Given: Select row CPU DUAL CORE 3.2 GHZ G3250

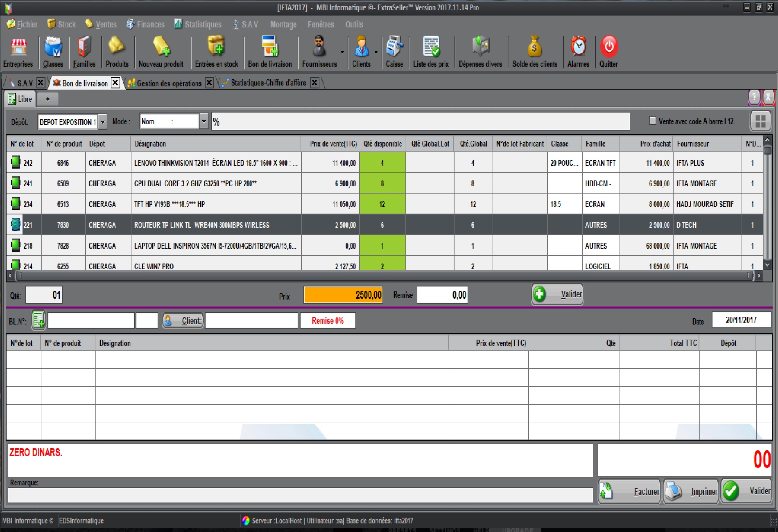Looking at the screenshot, I should point(384,183).
